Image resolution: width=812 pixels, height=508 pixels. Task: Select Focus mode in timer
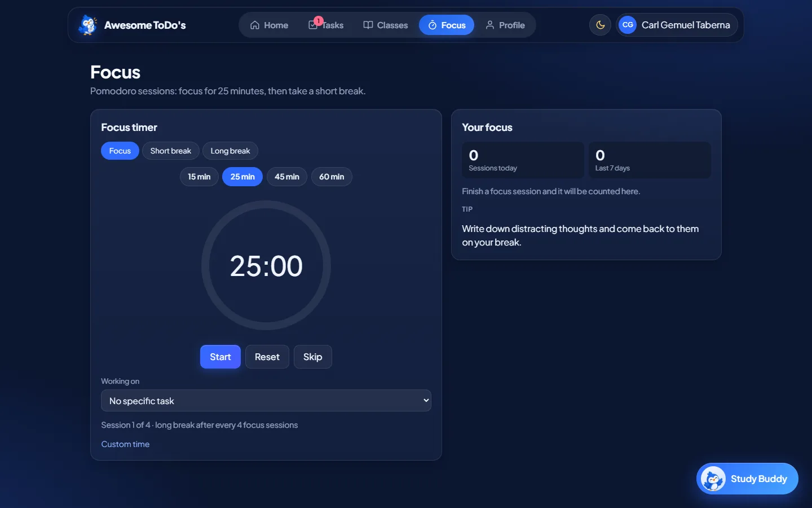[120, 151]
